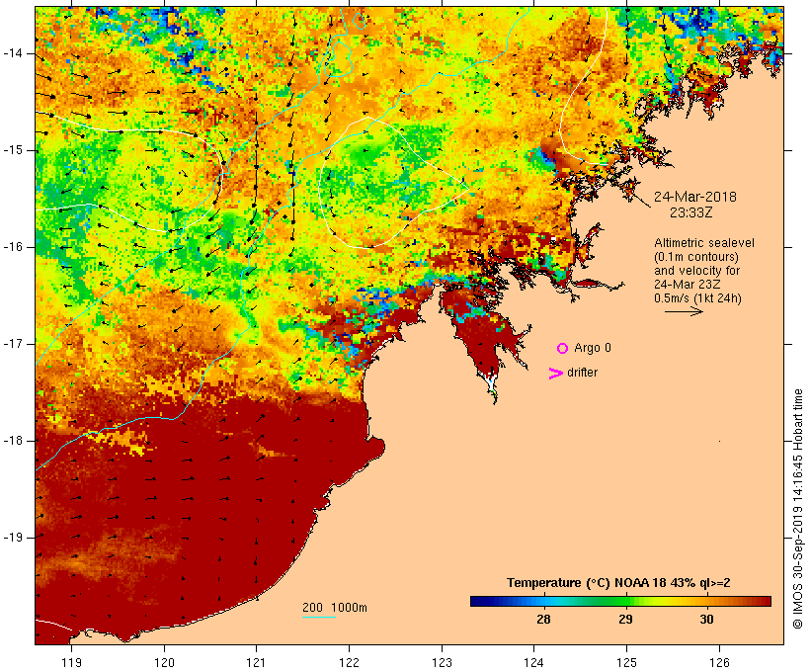Click the 29 value on color bar

coord(625,620)
